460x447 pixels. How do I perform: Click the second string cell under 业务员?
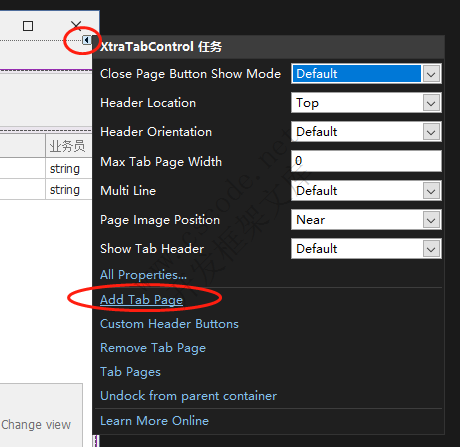(x=68, y=189)
